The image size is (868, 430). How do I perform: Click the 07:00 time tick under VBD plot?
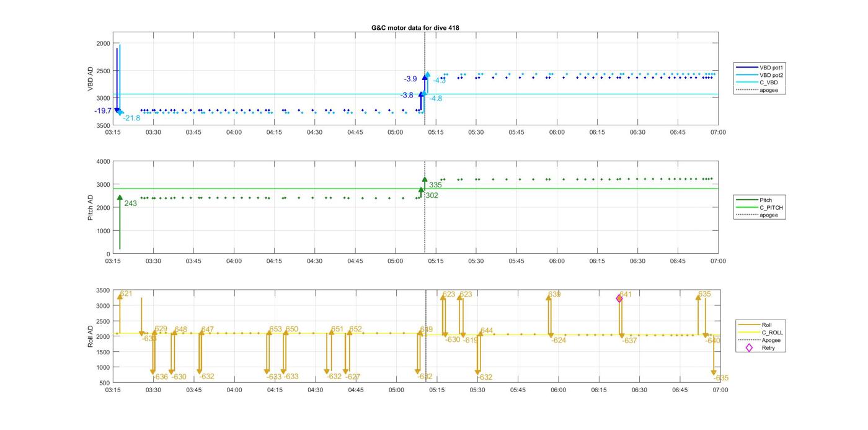(x=718, y=132)
